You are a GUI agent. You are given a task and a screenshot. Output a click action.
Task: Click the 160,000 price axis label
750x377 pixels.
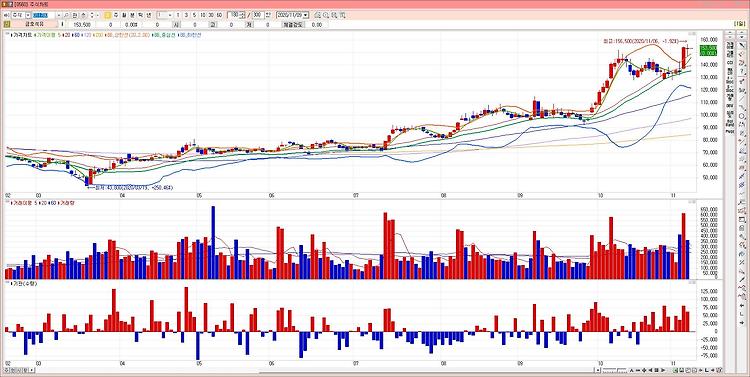[x=709, y=40]
